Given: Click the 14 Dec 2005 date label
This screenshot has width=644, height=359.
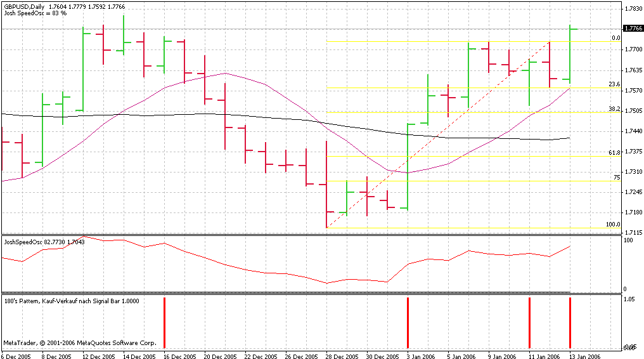Looking at the screenshot, I should 139,356.
